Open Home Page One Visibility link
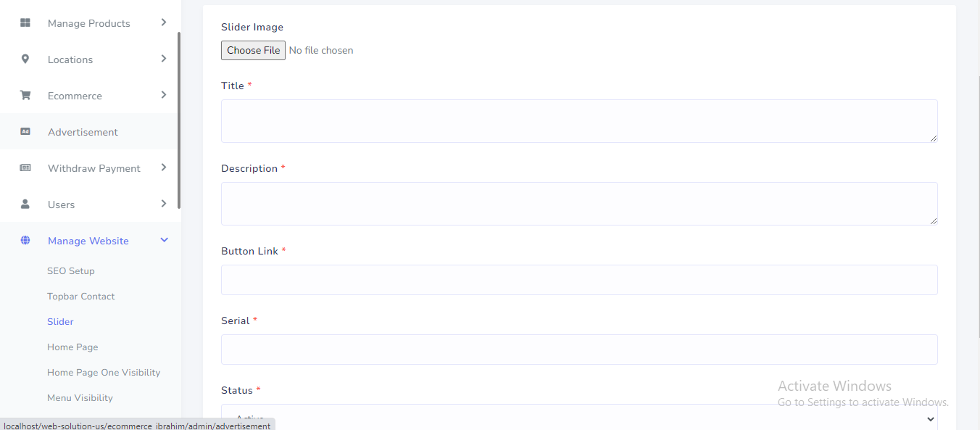Viewport: 980px width, 430px height. [104, 373]
